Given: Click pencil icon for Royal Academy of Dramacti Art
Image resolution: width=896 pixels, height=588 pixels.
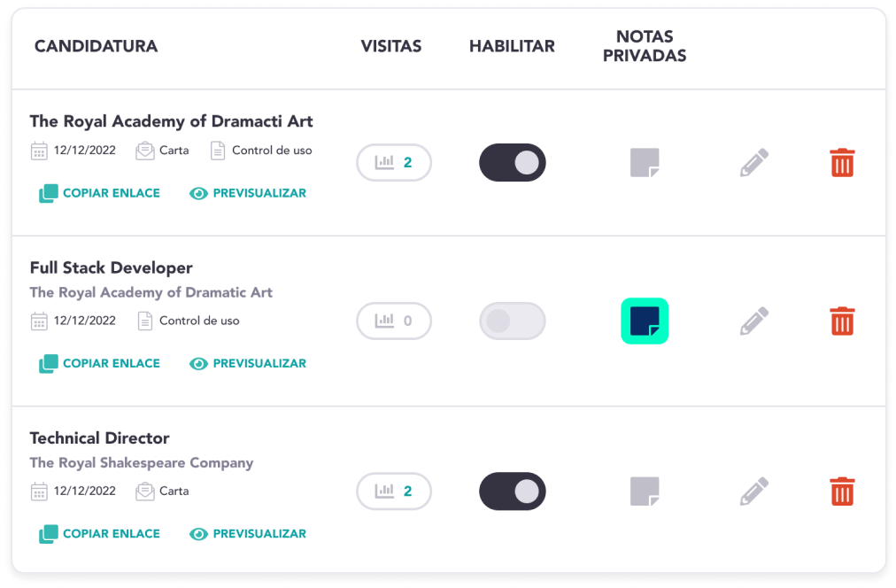Looking at the screenshot, I should pos(753,163).
